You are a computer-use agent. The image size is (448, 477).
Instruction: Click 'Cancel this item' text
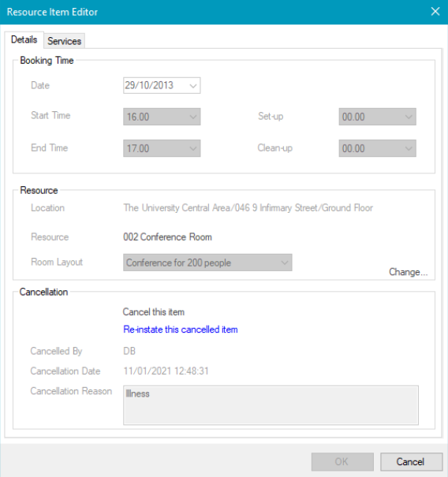point(153,311)
